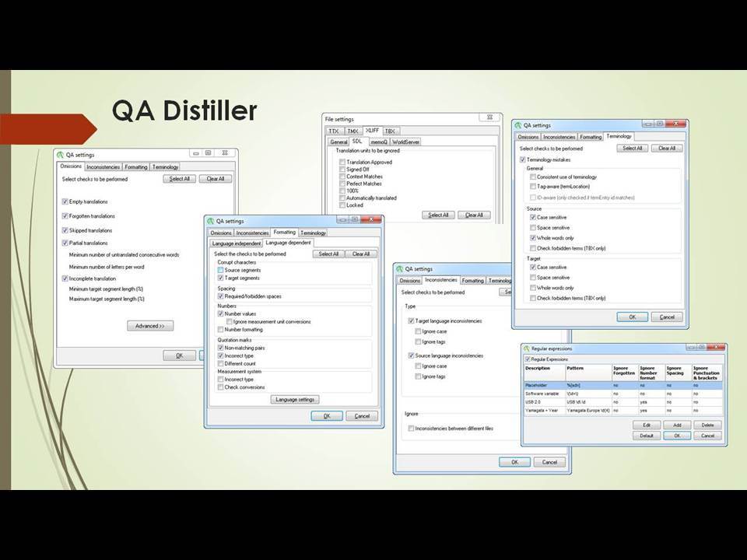
Task: Toggle Incomplete translation checkbox
Action: click(65, 278)
